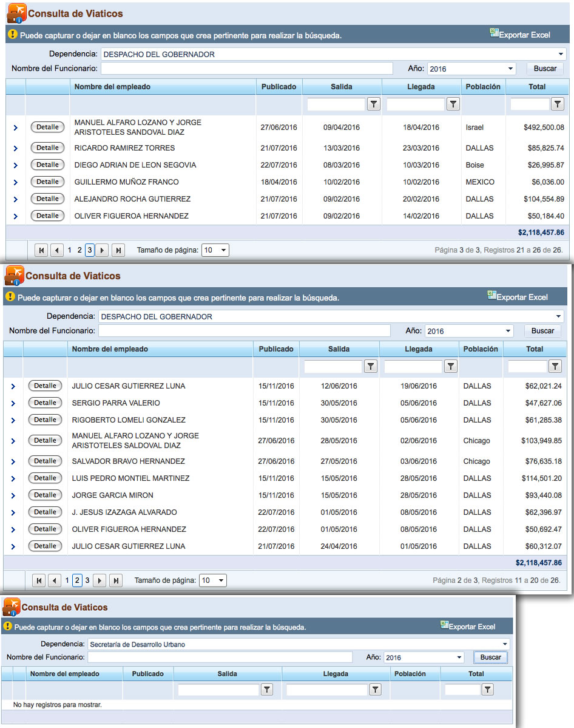Click Buscar in the Desarrollo Urbano panel
Screen dimensions: 574x728
pyautogui.click(x=490, y=658)
